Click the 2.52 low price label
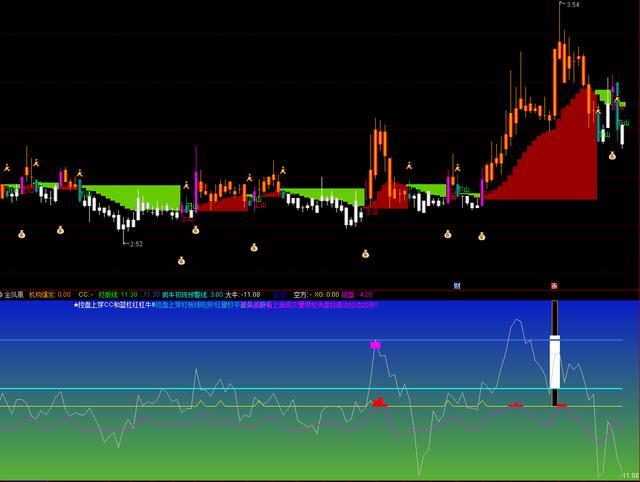 point(136,244)
